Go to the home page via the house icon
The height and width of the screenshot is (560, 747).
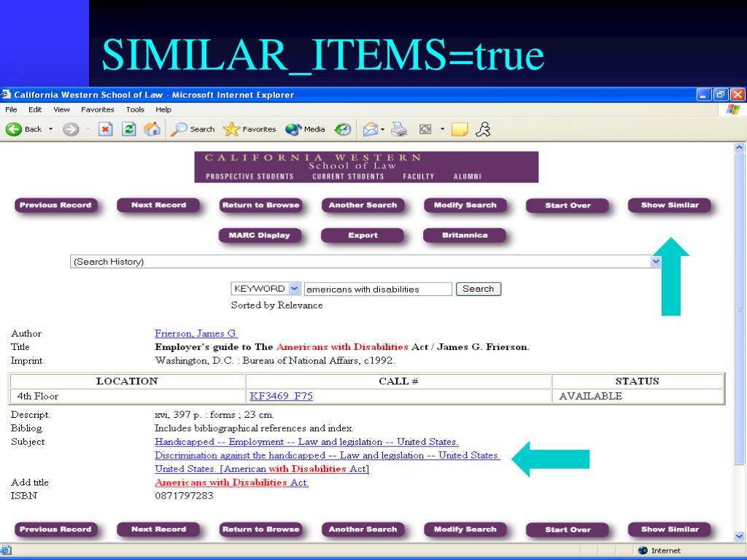coord(152,129)
